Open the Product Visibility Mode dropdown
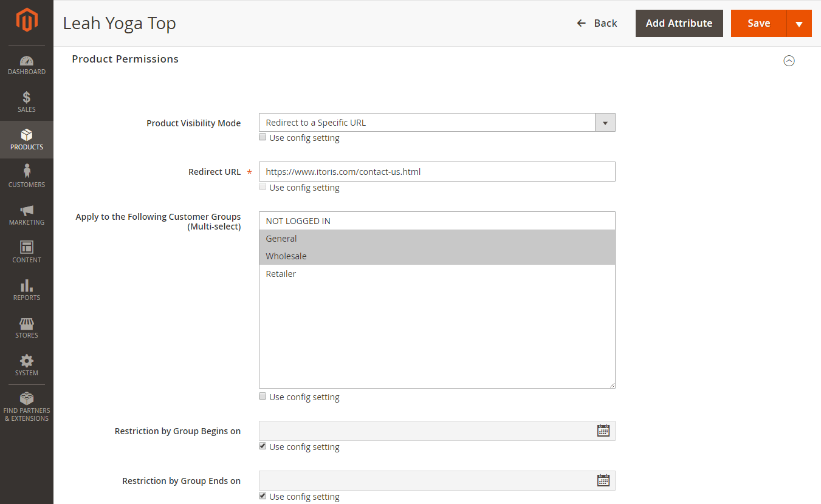 pos(605,122)
